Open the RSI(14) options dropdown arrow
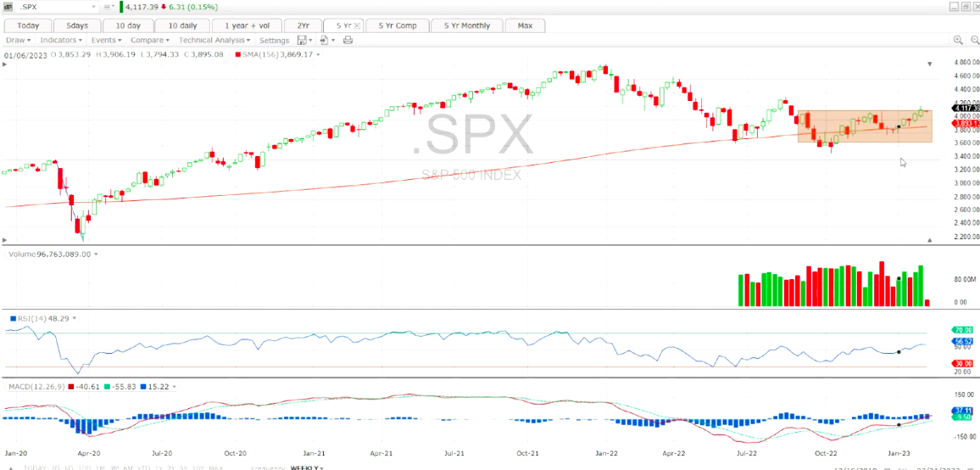Image resolution: width=980 pixels, height=470 pixels. (x=75, y=318)
